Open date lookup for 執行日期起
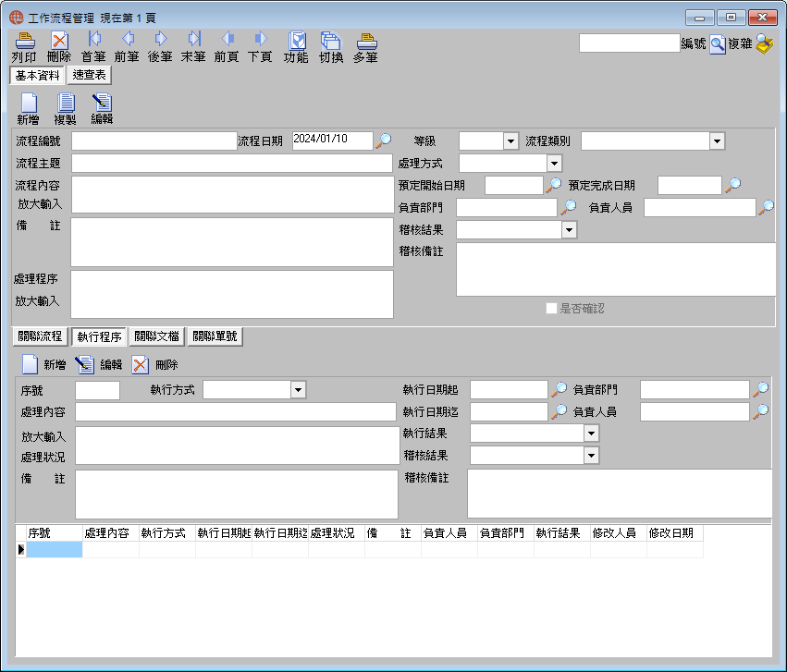Viewport: 787px width, 672px height. (x=560, y=389)
